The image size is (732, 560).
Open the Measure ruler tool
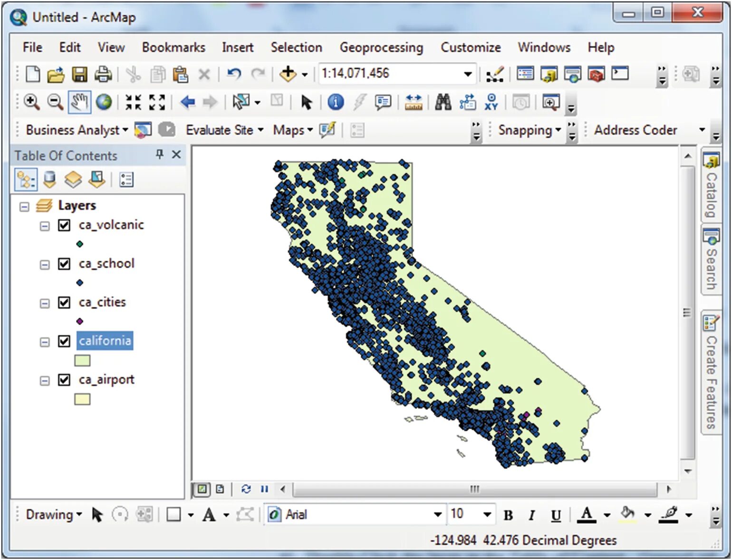tap(414, 102)
